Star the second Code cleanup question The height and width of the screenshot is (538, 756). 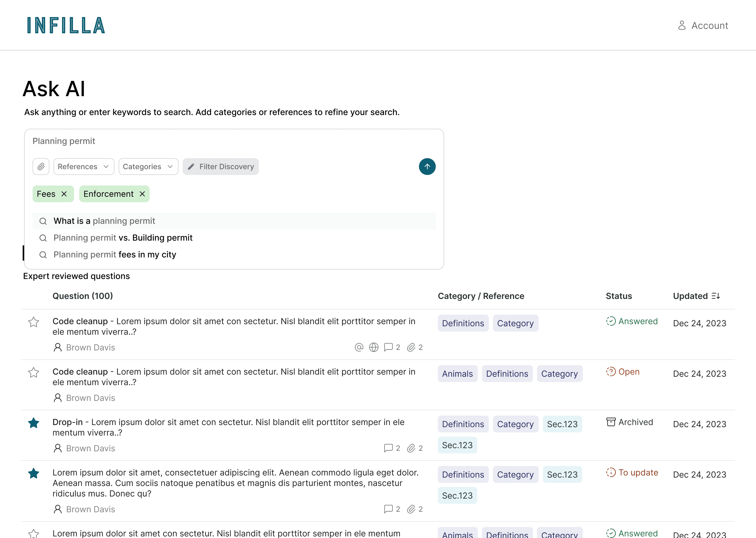[x=33, y=373]
